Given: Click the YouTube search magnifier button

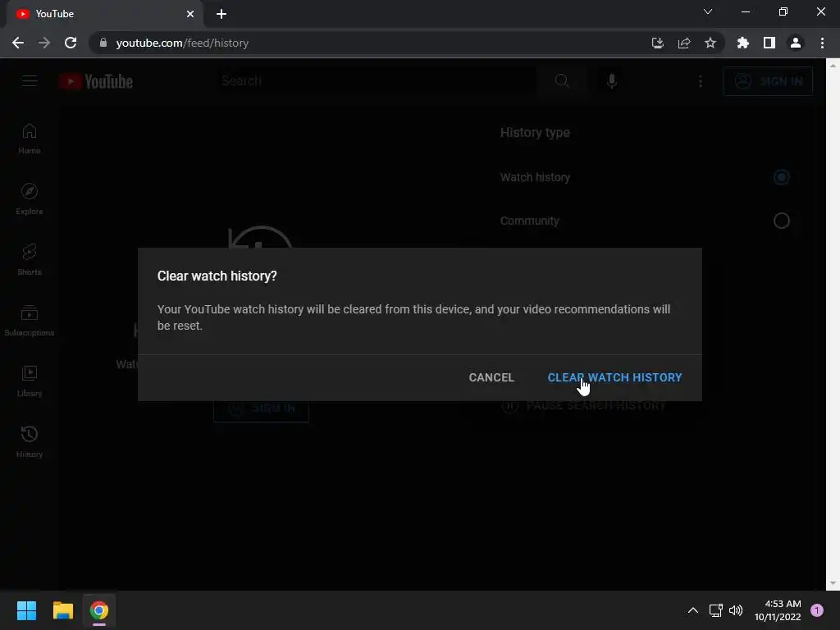Looking at the screenshot, I should pos(562,81).
